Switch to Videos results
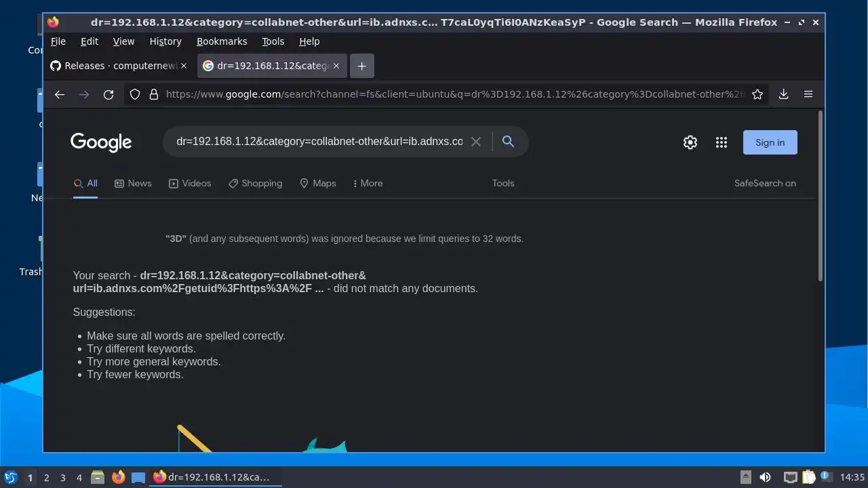This screenshot has width=868, height=488. click(x=190, y=183)
